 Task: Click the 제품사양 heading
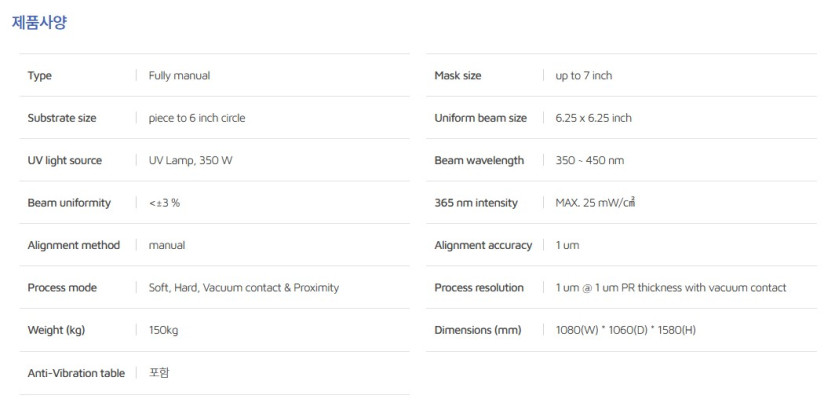coord(39,23)
